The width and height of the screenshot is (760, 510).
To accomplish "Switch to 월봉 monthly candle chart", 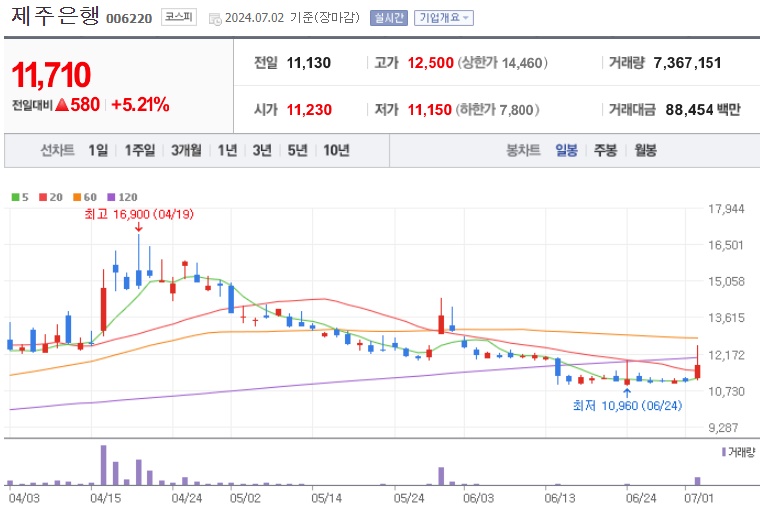I will 645,150.
